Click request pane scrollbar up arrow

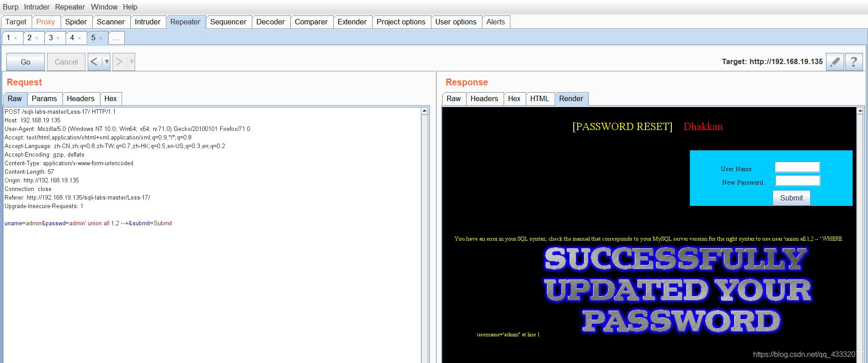point(425,111)
